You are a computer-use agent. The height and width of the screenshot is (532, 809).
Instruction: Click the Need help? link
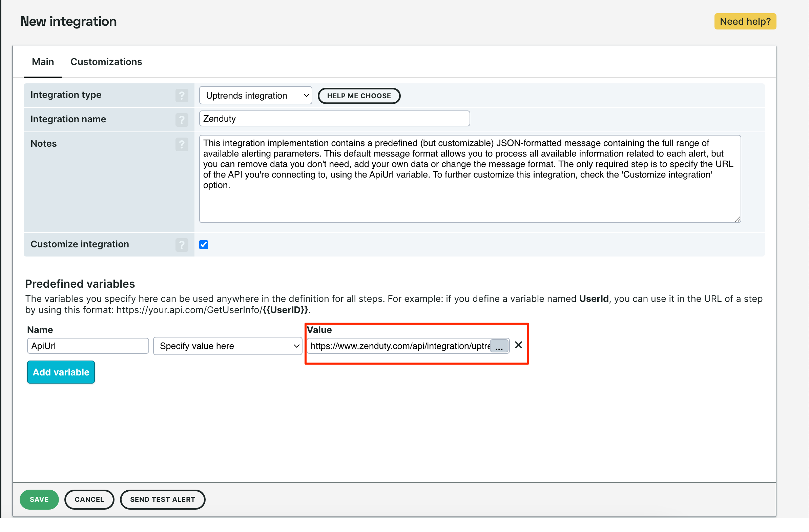[745, 21]
